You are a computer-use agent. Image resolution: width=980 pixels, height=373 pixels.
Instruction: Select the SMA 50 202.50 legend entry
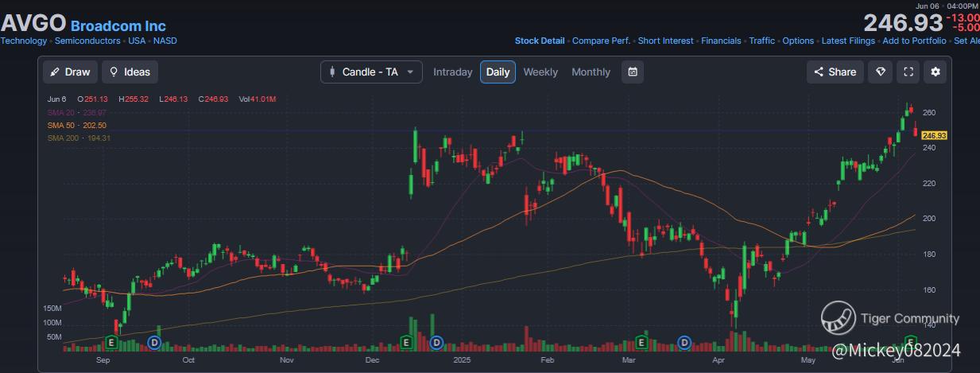click(x=76, y=125)
